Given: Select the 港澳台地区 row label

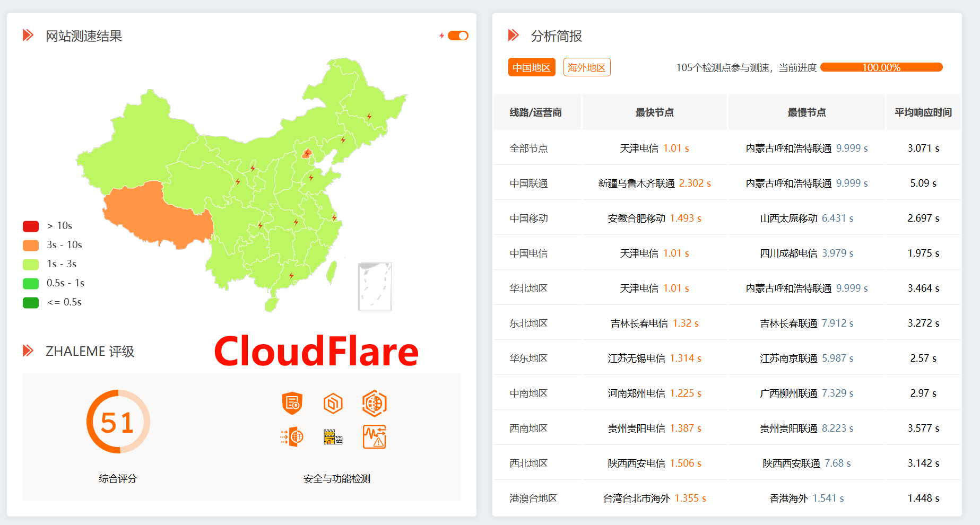Looking at the screenshot, I should click(533, 498).
